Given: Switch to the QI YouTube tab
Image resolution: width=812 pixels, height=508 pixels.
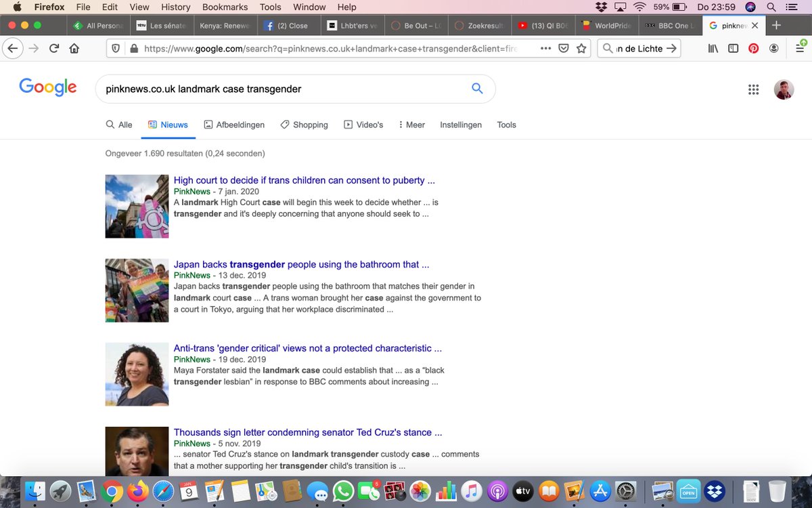Looking at the screenshot, I should pyautogui.click(x=542, y=26).
